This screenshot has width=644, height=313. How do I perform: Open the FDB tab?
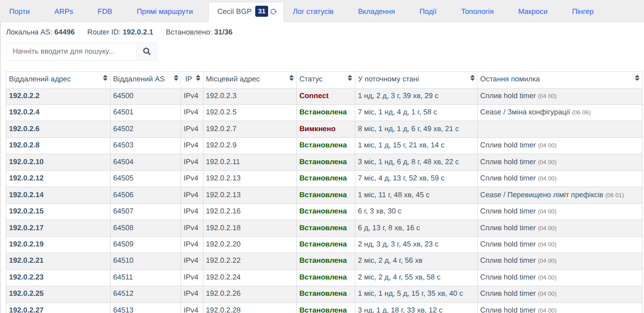(105, 11)
